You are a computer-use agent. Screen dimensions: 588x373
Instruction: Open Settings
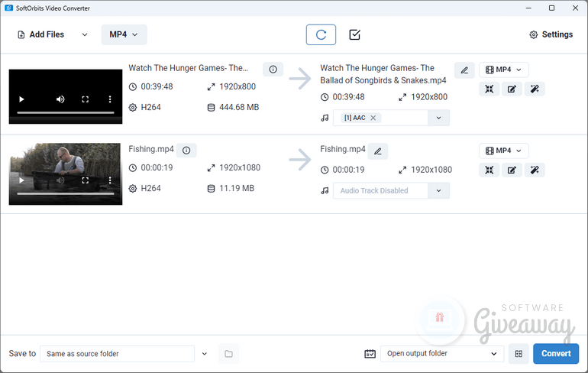tap(551, 34)
